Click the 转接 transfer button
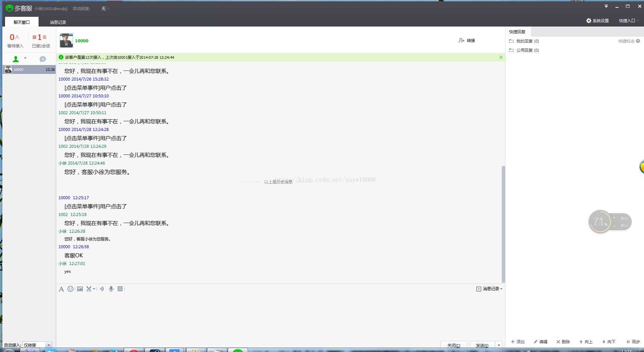The width and height of the screenshot is (644, 352). click(467, 40)
